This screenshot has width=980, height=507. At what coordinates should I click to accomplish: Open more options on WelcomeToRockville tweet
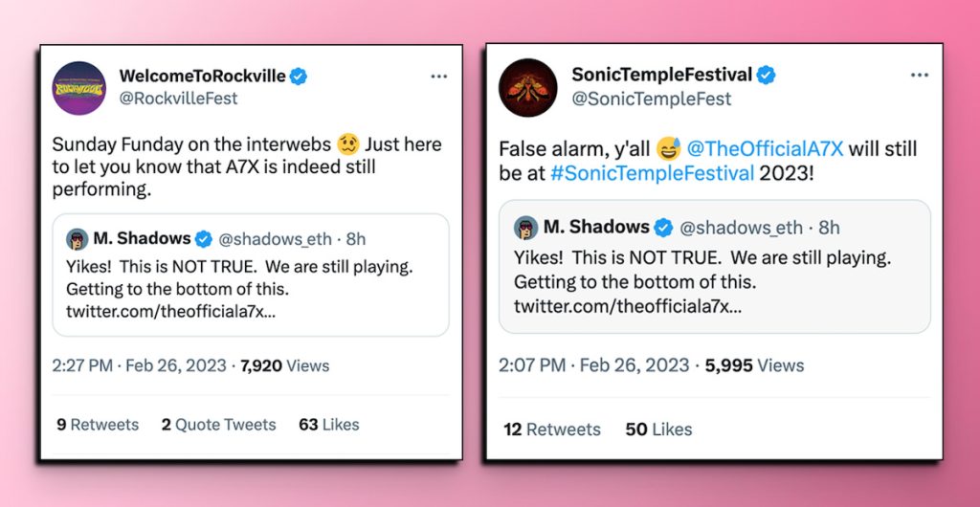coord(438,77)
